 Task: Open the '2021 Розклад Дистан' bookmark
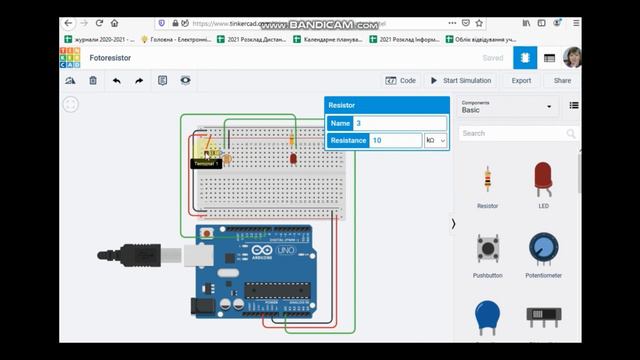[x=251, y=39]
